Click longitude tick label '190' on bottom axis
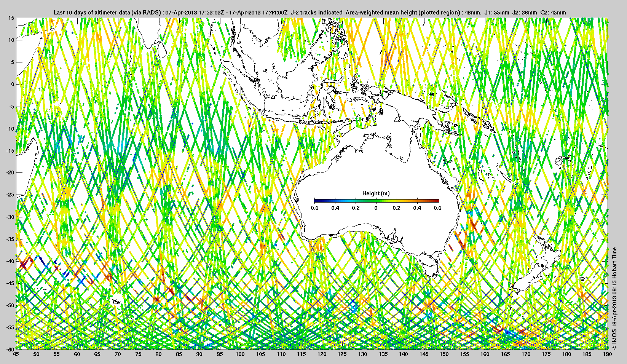The height and width of the screenshot is (364, 627). (608, 354)
